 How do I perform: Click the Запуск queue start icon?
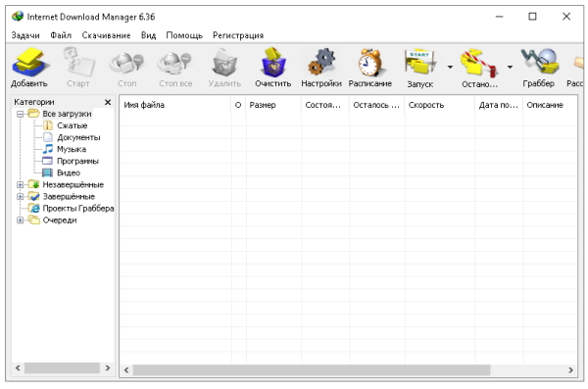pyautogui.click(x=420, y=62)
